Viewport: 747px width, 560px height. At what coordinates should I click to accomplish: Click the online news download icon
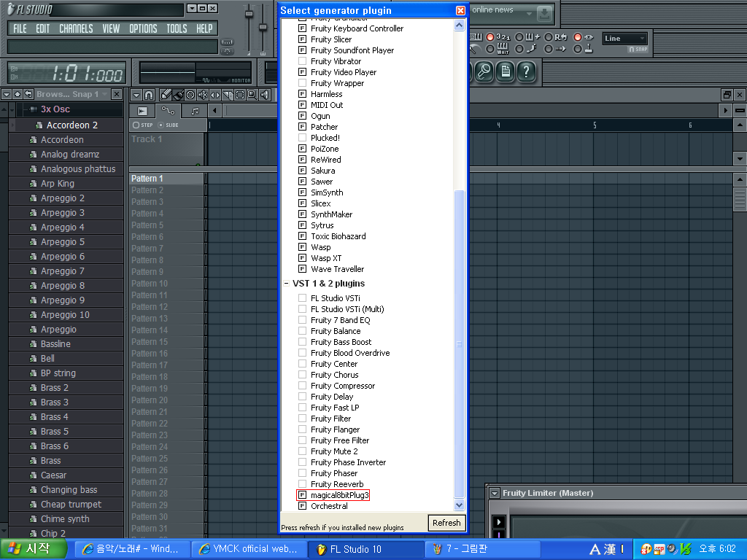pos(544,14)
